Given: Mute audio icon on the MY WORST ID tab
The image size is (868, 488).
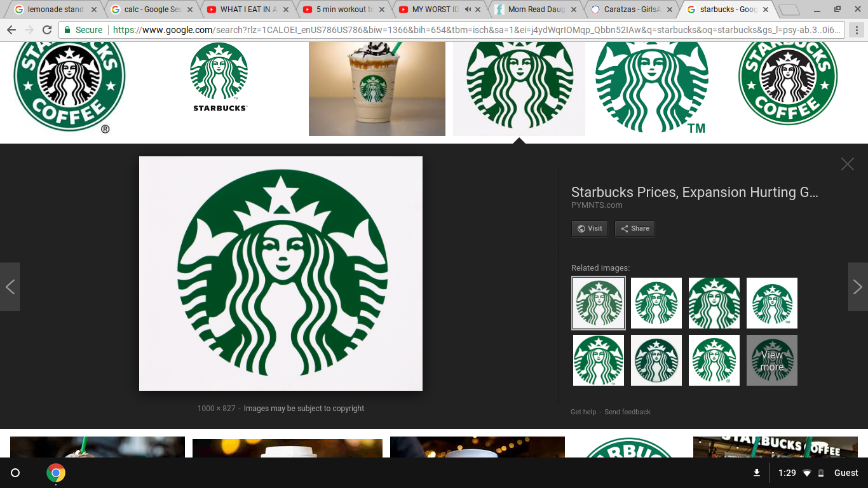Looking at the screenshot, I should (x=468, y=10).
